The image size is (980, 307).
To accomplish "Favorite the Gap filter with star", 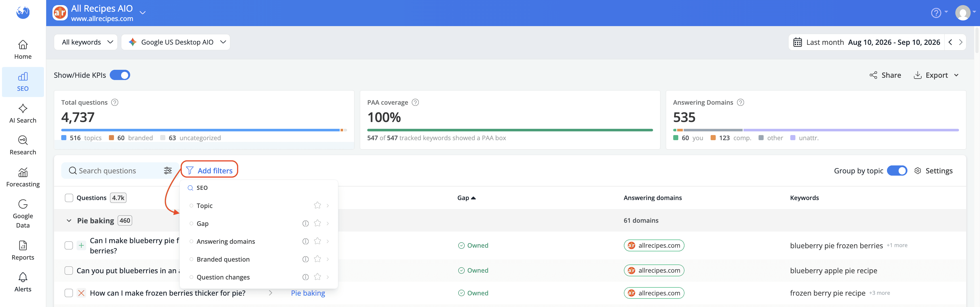I will tap(317, 223).
